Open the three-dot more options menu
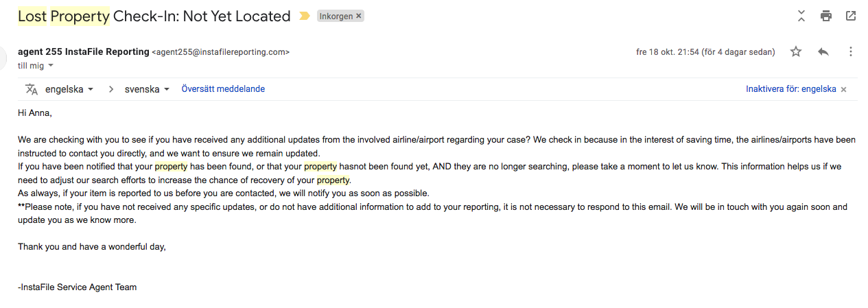 [x=851, y=51]
